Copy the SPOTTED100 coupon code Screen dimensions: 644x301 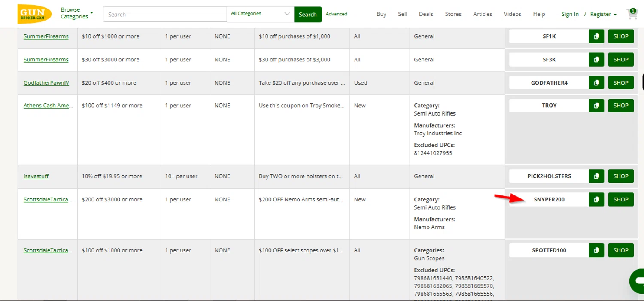(x=596, y=250)
